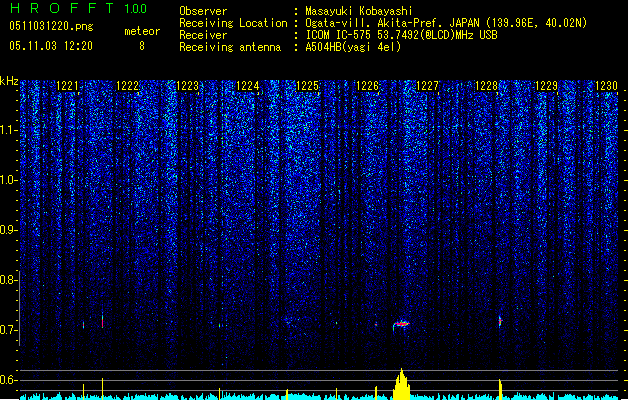Screen dimensions: 629x400
Task: Click the 1228 time marker
Action: 486,86
